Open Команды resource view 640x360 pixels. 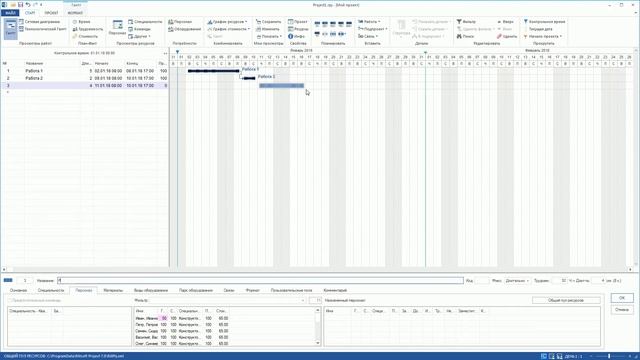(x=139, y=29)
